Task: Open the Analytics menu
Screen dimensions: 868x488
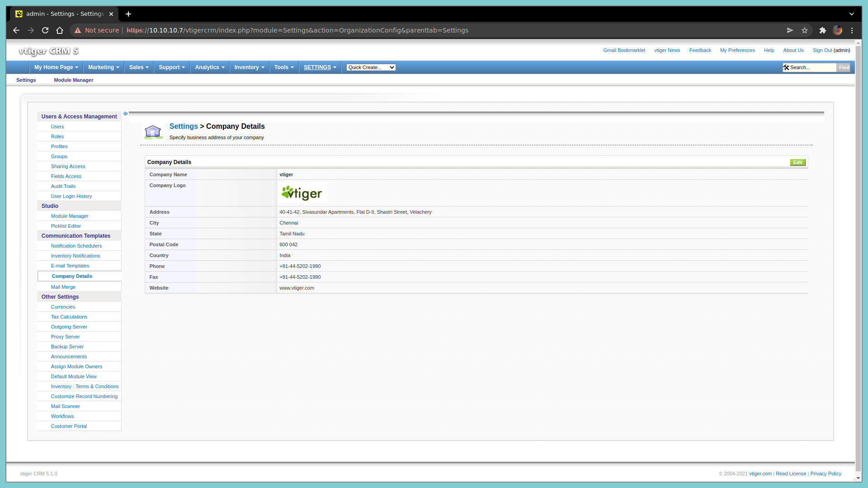Action: coord(210,67)
